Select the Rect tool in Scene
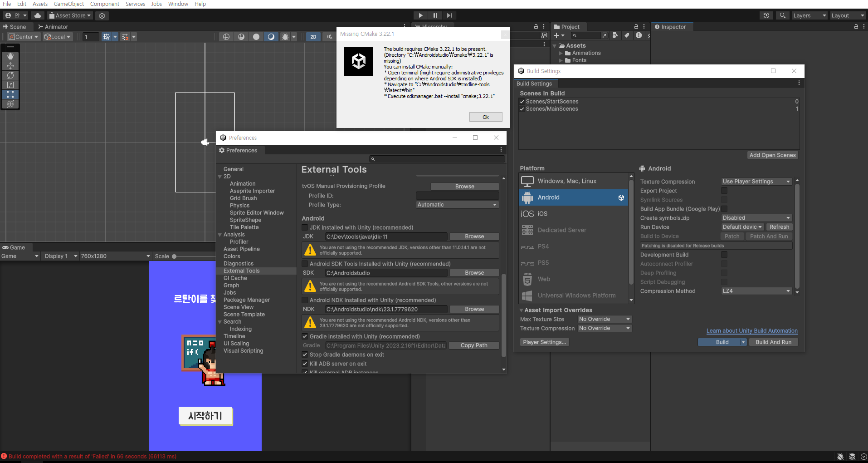868x463 pixels. click(10, 94)
